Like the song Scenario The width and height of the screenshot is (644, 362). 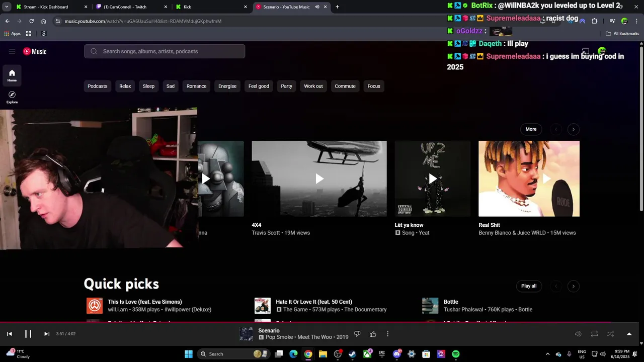pyautogui.click(x=373, y=334)
